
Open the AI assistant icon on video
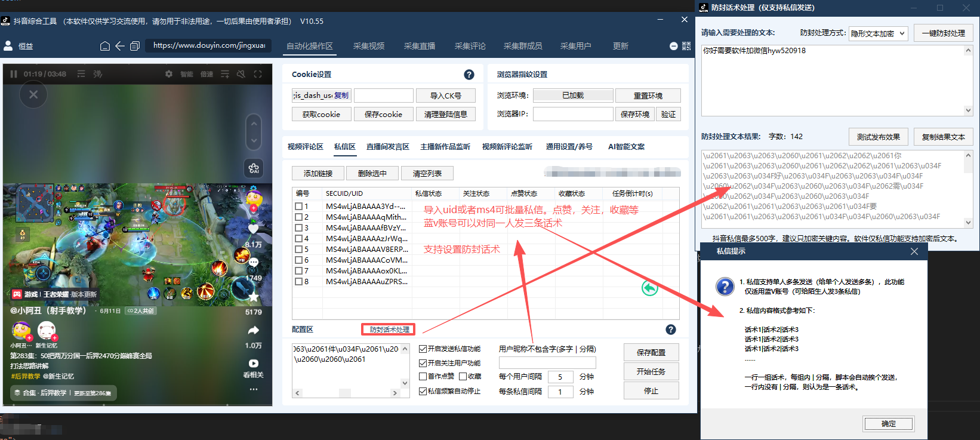[254, 168]
